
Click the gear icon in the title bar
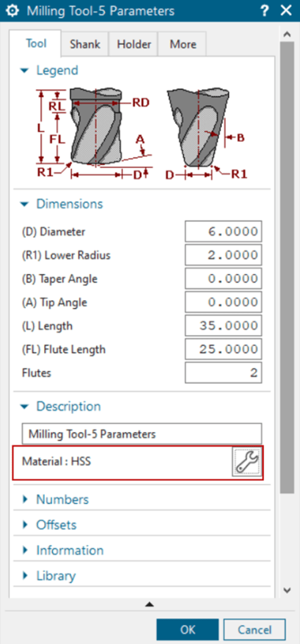tap(14, 11)
